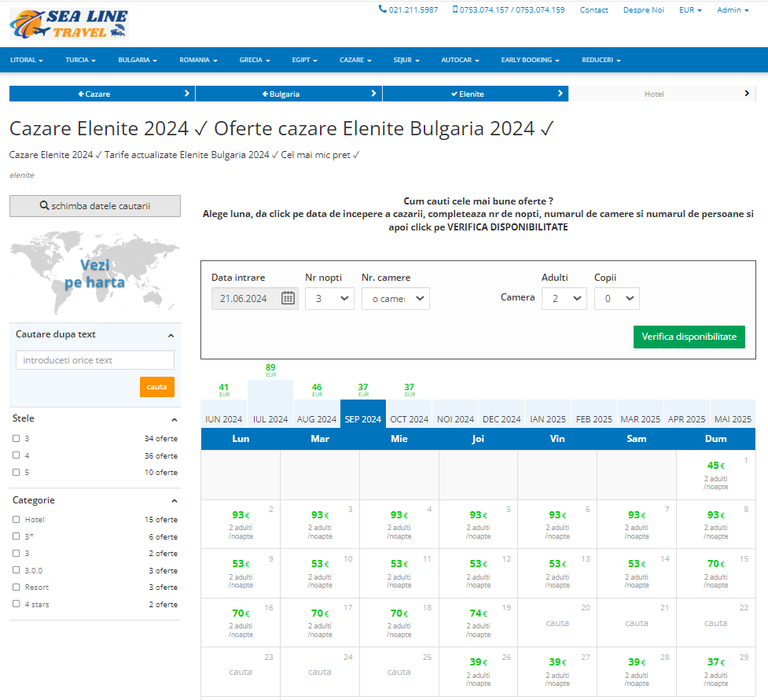The image size is (768, 700).
Task: Open the calendar icon in Data intrare
Action: 288,298
